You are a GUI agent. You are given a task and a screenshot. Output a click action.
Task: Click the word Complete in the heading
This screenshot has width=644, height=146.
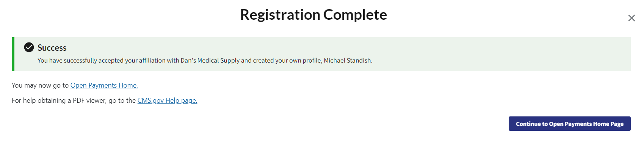pyautogui.click(x=355, y=15)
